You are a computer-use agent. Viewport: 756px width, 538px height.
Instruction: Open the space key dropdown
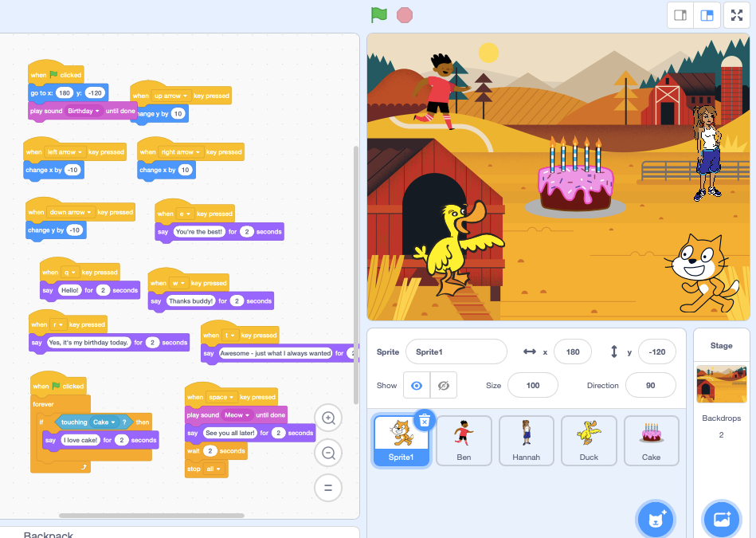(x=231, y=397)
